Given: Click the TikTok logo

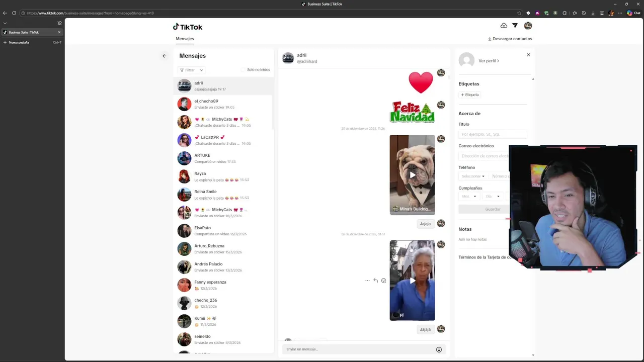Looking at the screenshot, I should pyautogui.click(x=188, y=27).
